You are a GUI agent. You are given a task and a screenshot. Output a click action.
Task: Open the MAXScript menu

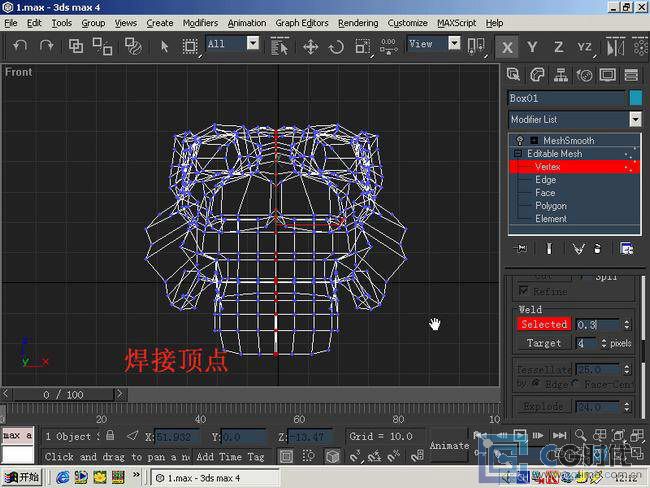[456, 23]
